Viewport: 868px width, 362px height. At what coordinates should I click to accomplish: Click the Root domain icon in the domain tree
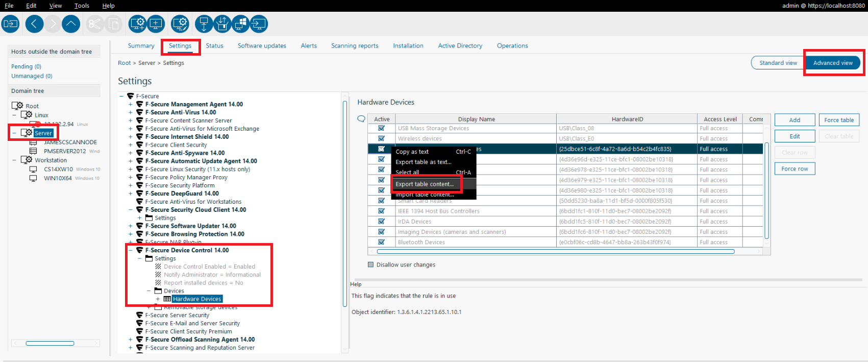pos(17,106)
